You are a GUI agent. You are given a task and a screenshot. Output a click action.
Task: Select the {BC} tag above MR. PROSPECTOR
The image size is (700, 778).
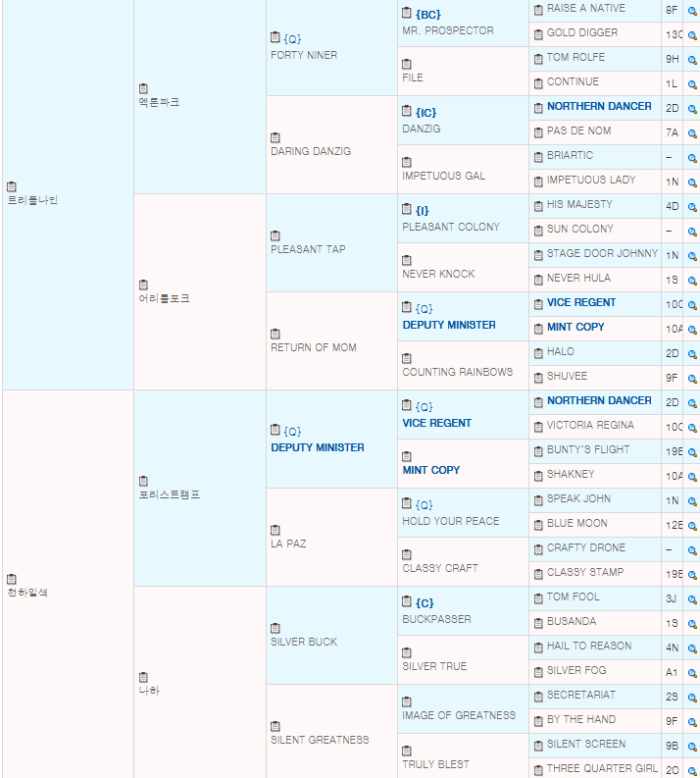pos(427,15)
